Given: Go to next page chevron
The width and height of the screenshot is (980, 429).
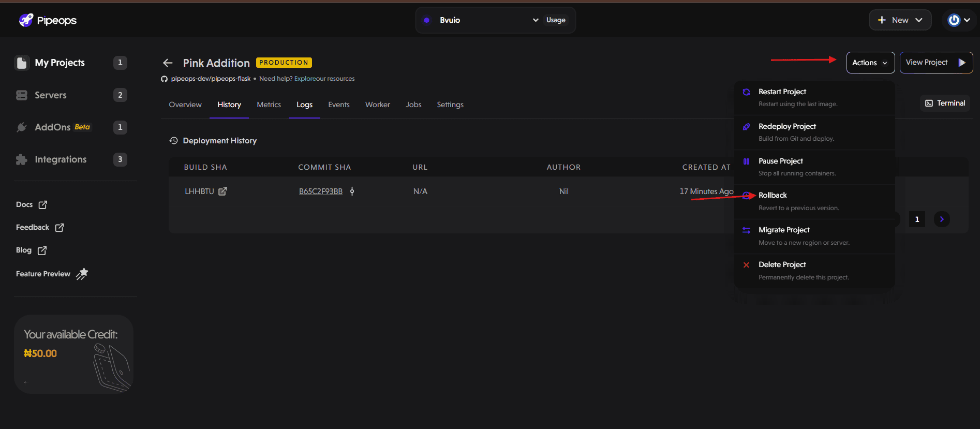Looking at the screenshot, I should (942, 219).
